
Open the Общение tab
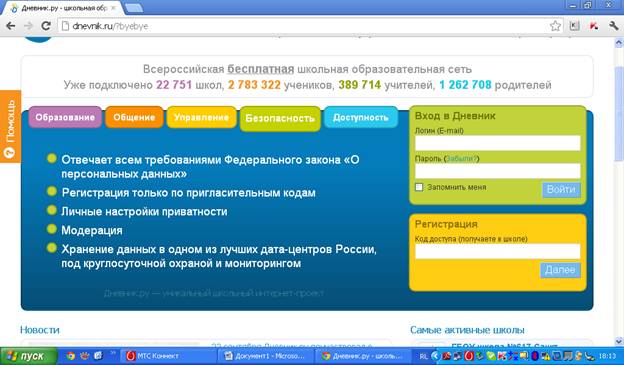pyautogui.click(x=134, y=117)
